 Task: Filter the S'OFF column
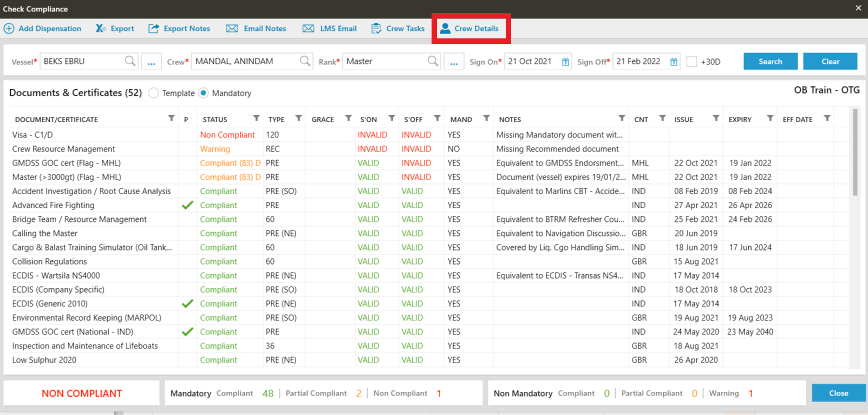(x=437, y=118)
